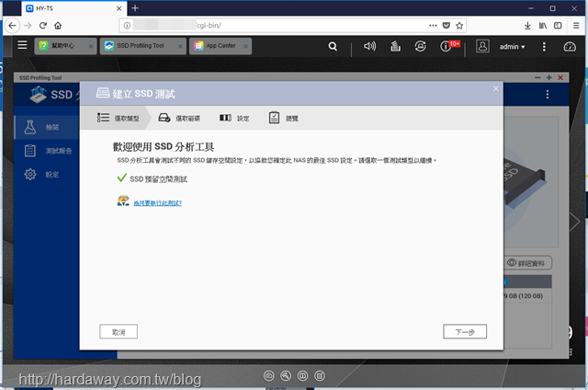Open the QTS search magnifier
588x390 pixels.
pyautogui.click(x=333, y=46)
